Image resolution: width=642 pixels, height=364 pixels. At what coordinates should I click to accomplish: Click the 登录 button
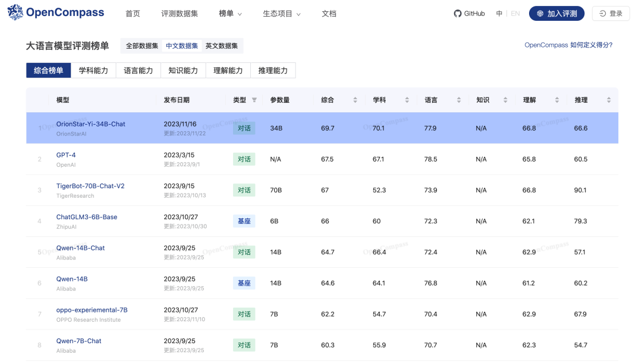click(x=611, y=14)
